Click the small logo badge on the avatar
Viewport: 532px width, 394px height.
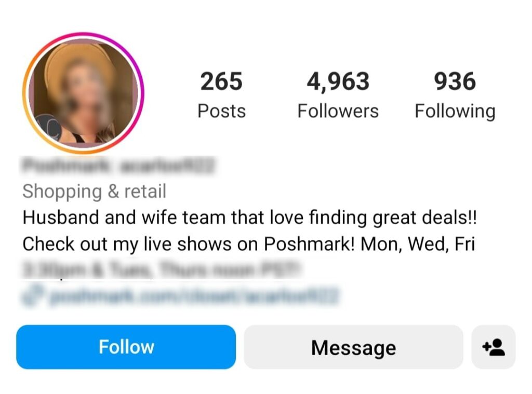49,128
